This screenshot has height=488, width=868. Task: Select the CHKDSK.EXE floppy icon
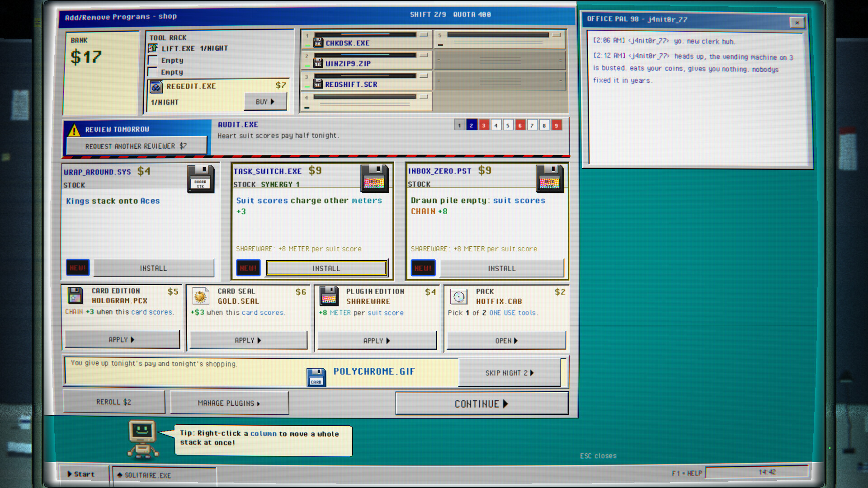pyautogui.click(x=318, y=42)
